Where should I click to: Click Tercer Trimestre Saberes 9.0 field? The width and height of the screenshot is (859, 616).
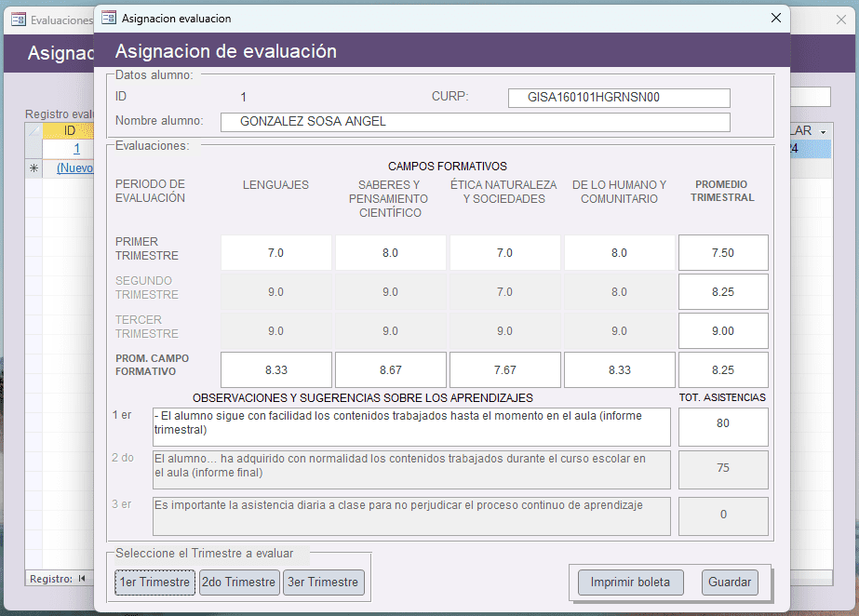pos(391,330)
